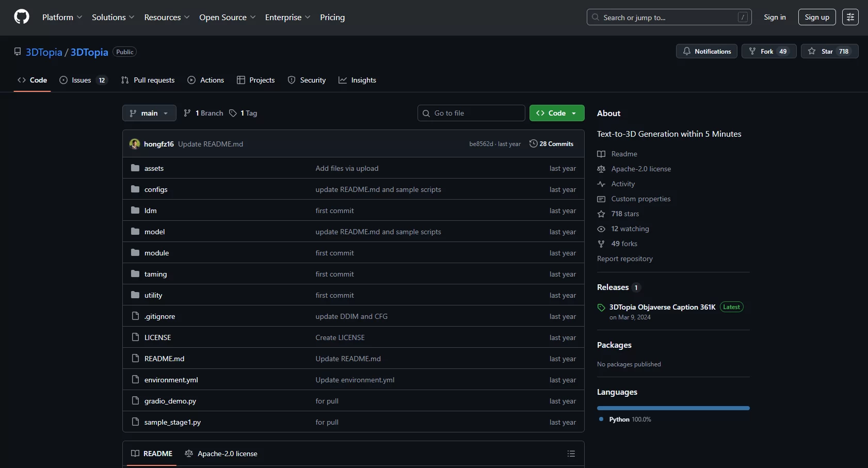The height and width of the screenshot is (468, 868).
Task: Open 3DTopia Objaverse Caption 361K release
Action: click(x=662, y=307)
